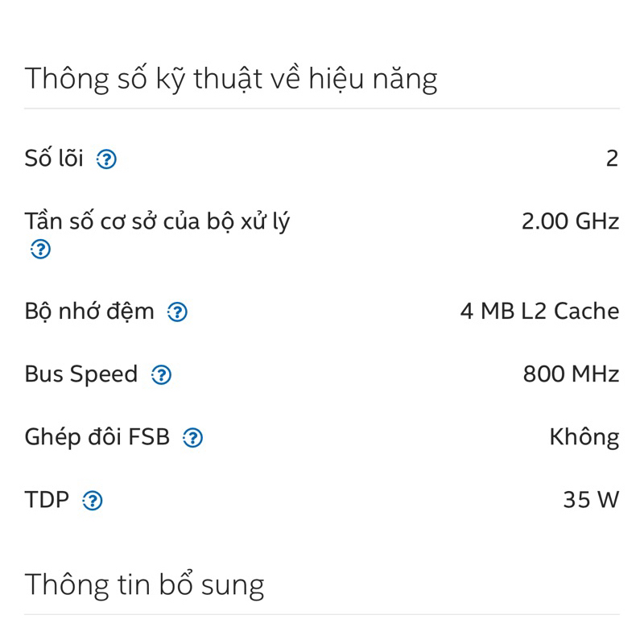Click the core count value '2'
644x644 pixels.
click(612, 159)
